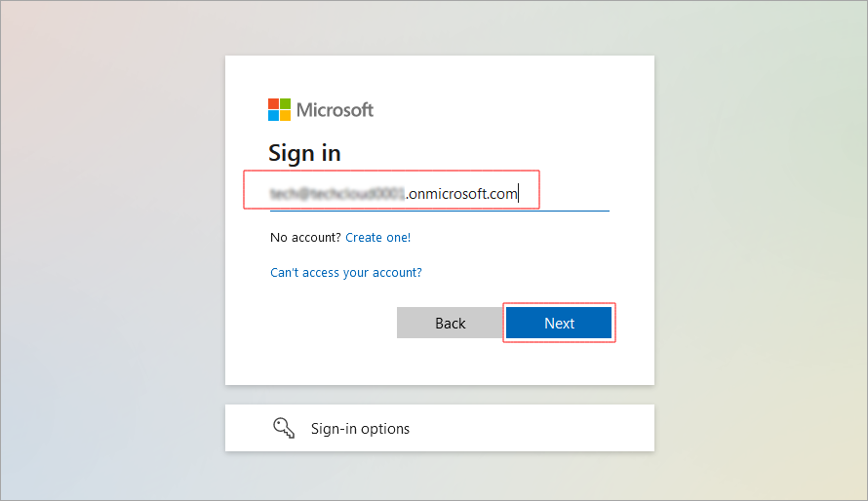Click the blue underline below the email field
Image resolution: width=868 pixels, height=501 pixels.
point(439,211)
